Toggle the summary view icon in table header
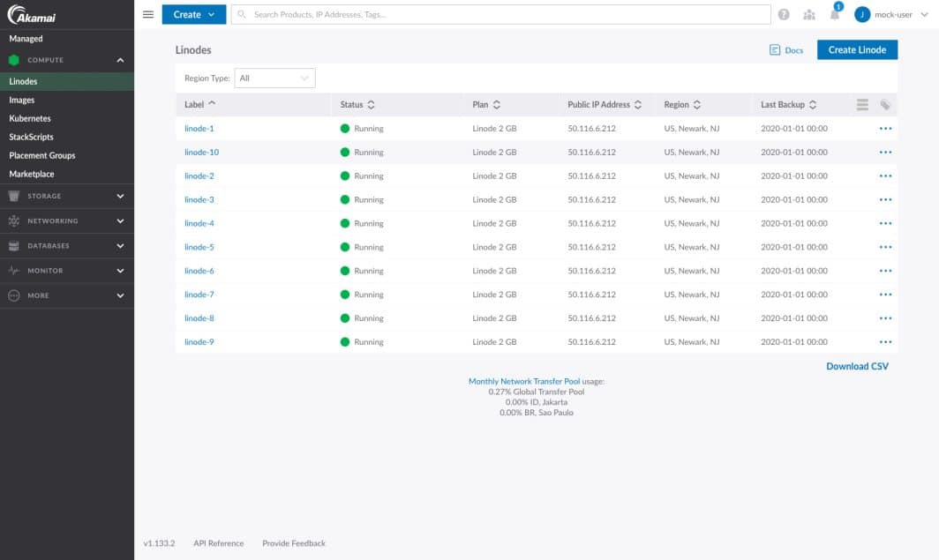 click(863, 105)
